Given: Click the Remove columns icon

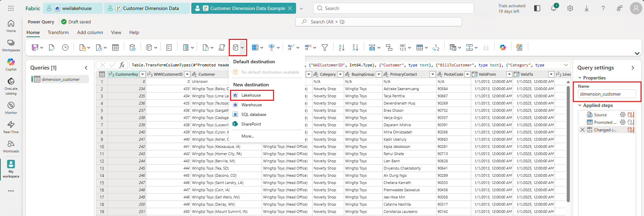Looking at the screenshot, I should point(272,47).
